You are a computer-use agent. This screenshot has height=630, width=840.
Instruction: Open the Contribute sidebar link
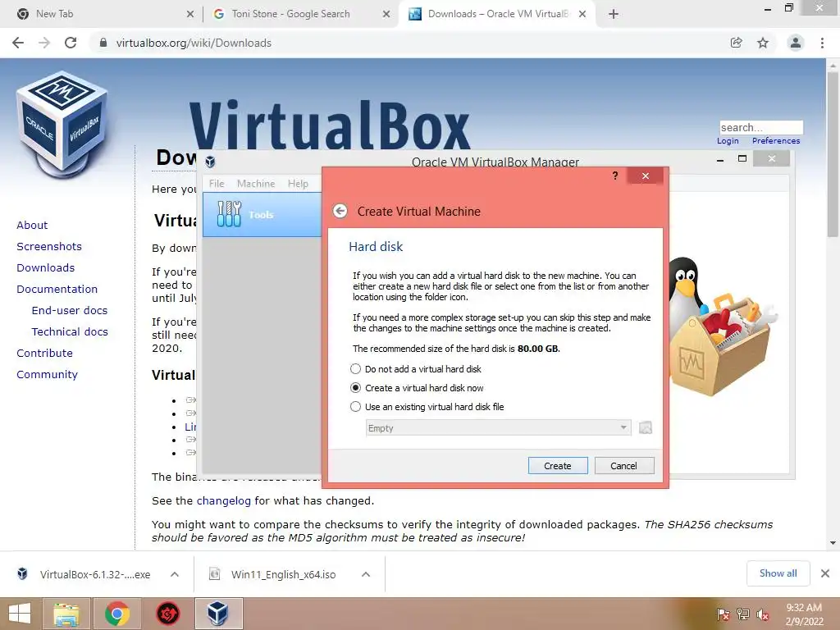[44, 354]
